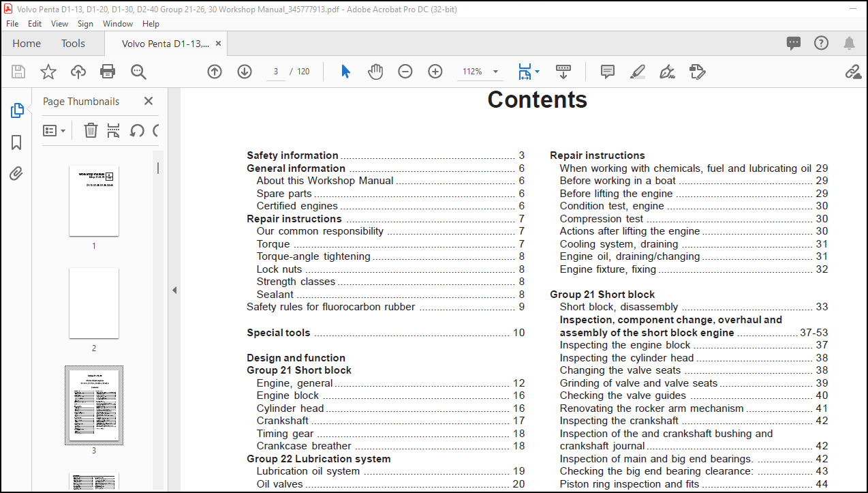Go to the previous page with the up arrow
868x493 pixels.
point(215,72)
